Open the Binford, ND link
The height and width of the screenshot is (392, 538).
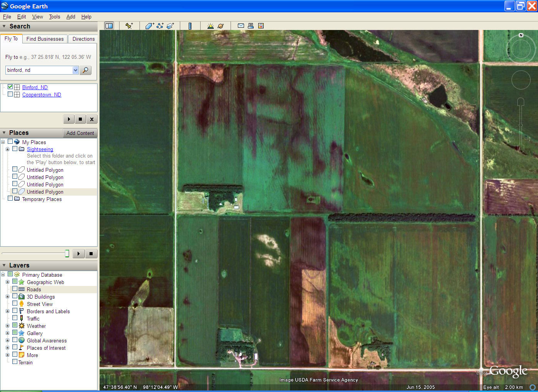click(x=35, y=87)
